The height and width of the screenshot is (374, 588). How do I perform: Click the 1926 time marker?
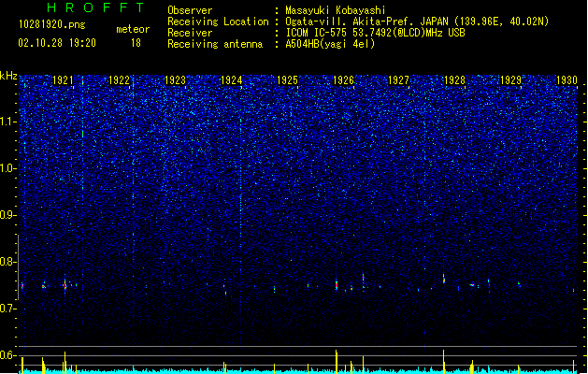click(x=343, y=80)
